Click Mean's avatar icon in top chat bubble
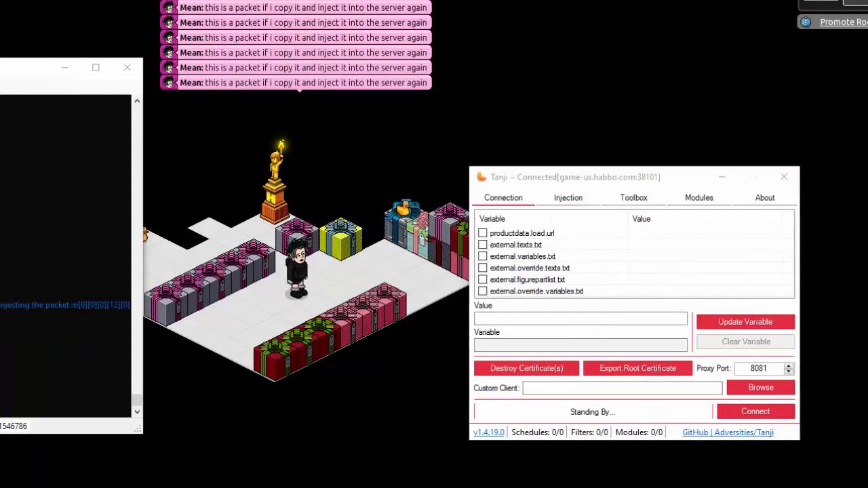This screenshot has height=488, width=868. [169, 7]
